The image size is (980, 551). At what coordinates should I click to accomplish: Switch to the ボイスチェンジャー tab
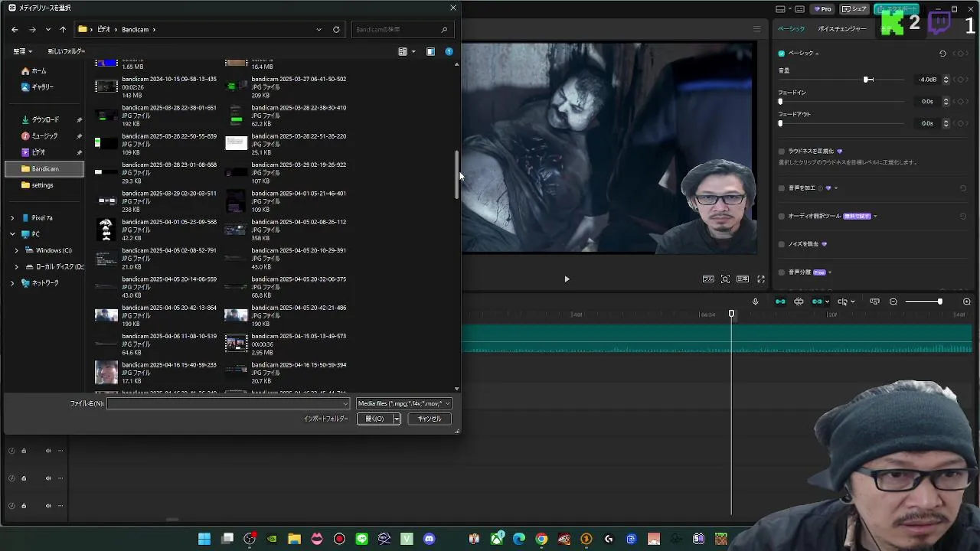point(842,29)
